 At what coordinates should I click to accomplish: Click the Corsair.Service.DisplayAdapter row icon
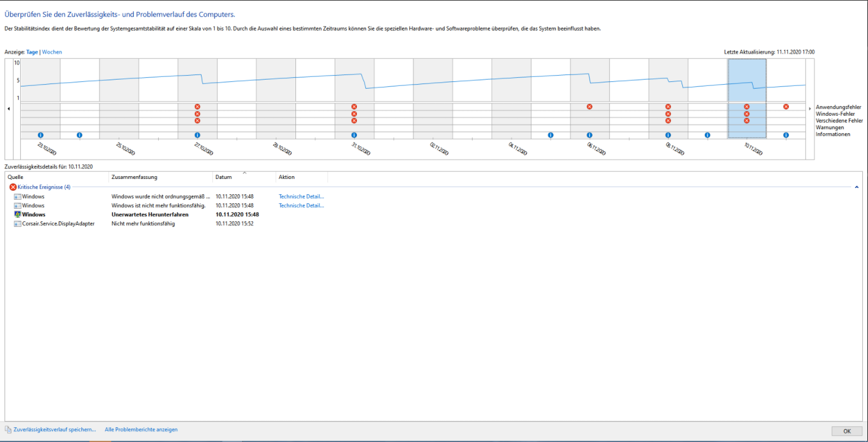coord(18,224)
